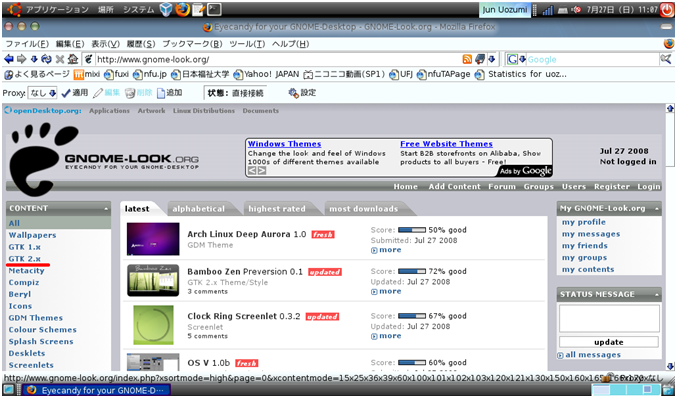Screen dimensions: 677x398
Task: Open the ファイル(F) menu
Action: [27, 44]
